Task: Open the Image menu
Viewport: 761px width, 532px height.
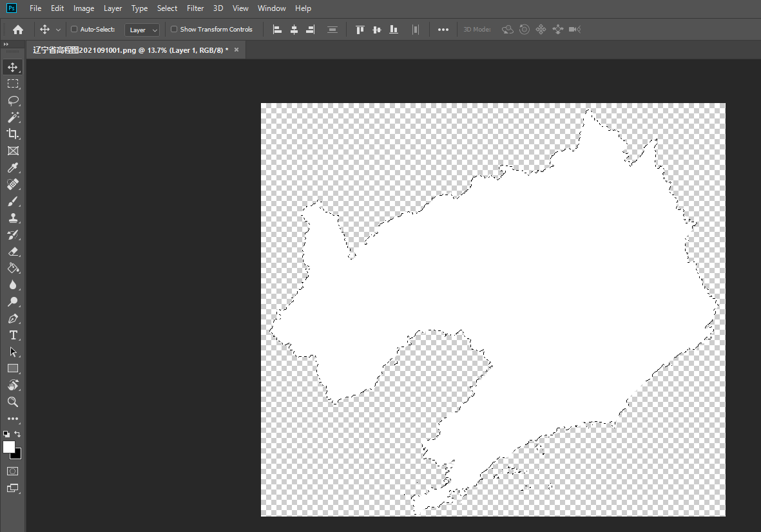Action: (x=84, y=8)
